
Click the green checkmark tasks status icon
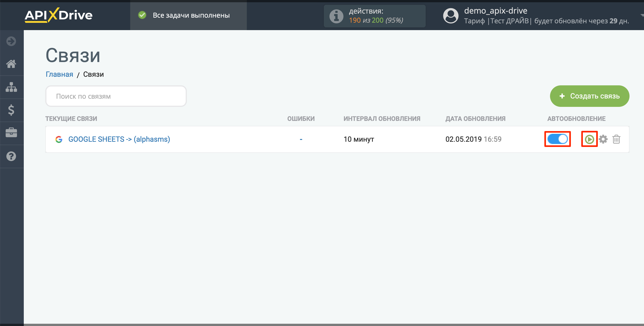click(x=142, y=15)
